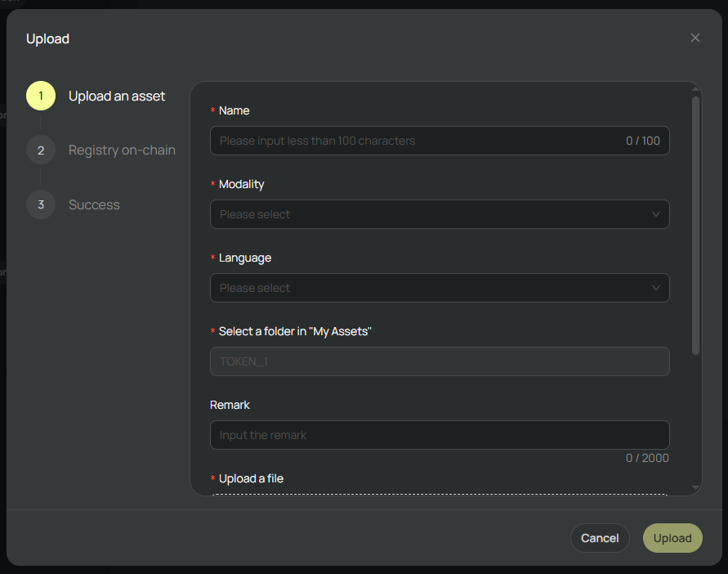The height and width of the screenshot is (574, 728).
Task: Click the step 1 circle indicator
Action: pos(41,96)
